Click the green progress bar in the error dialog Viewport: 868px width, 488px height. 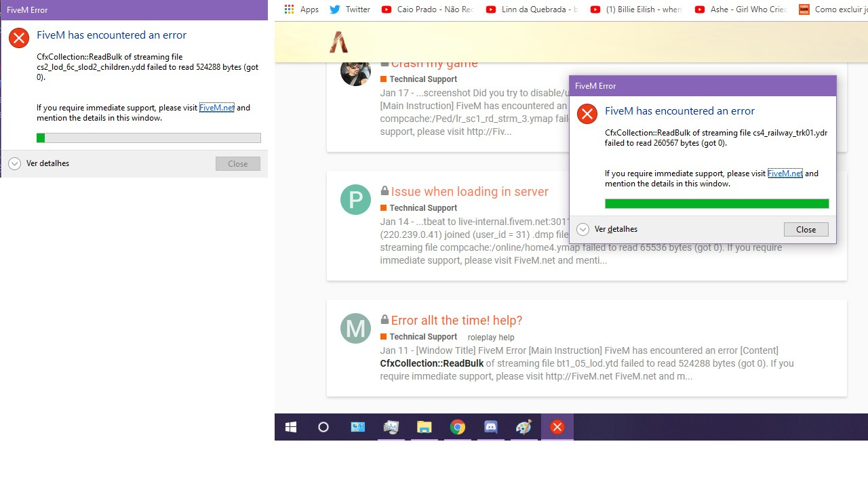coord(715,203)
